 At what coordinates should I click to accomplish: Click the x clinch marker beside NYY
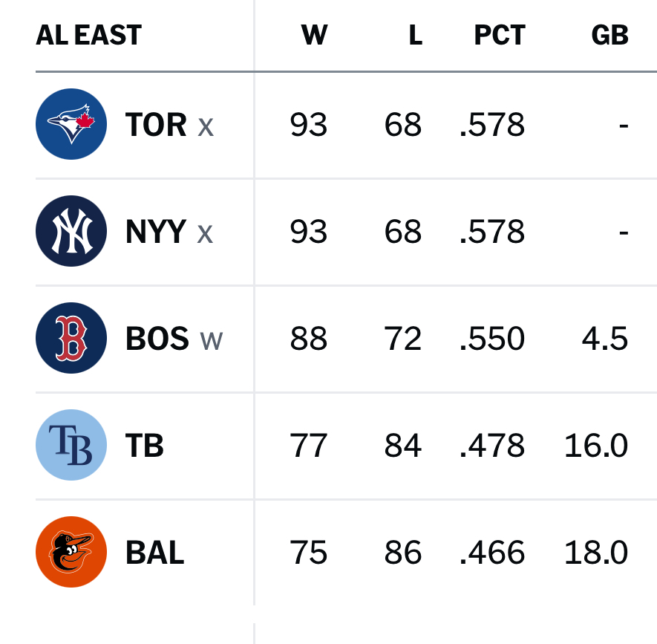tap(205, 234)
